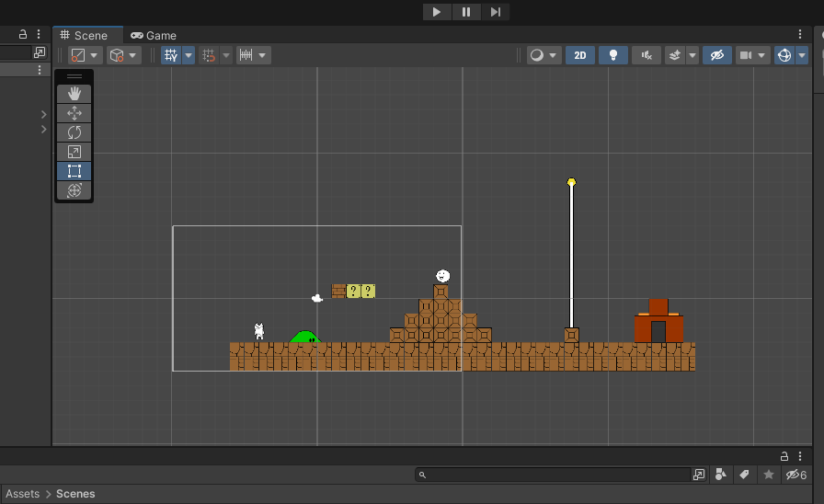Viewport: 824px width, 504px height.
Task: Click the Assets breadcrumb
Action: tap(23, 494)
